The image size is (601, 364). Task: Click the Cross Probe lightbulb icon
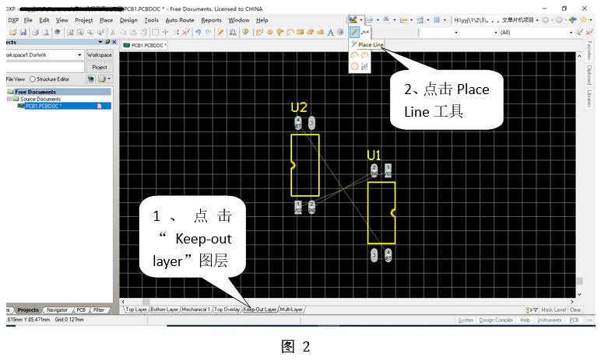[245, 33]
